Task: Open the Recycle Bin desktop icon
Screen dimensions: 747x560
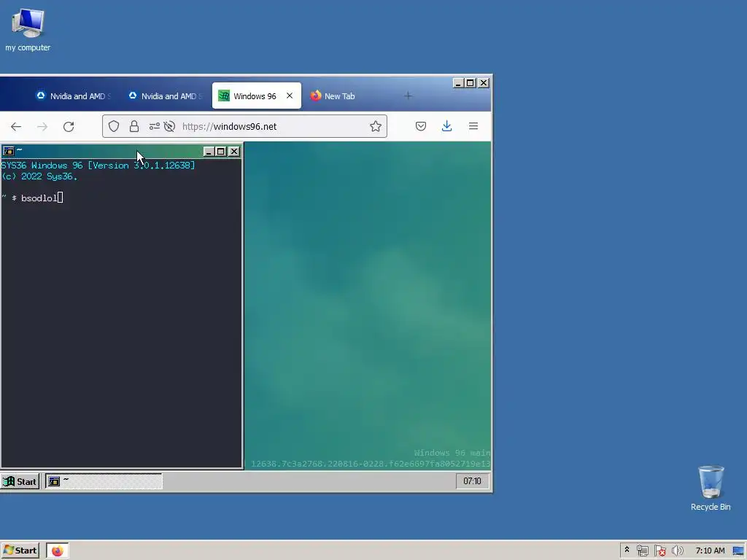Action: (x=711, y=488)
